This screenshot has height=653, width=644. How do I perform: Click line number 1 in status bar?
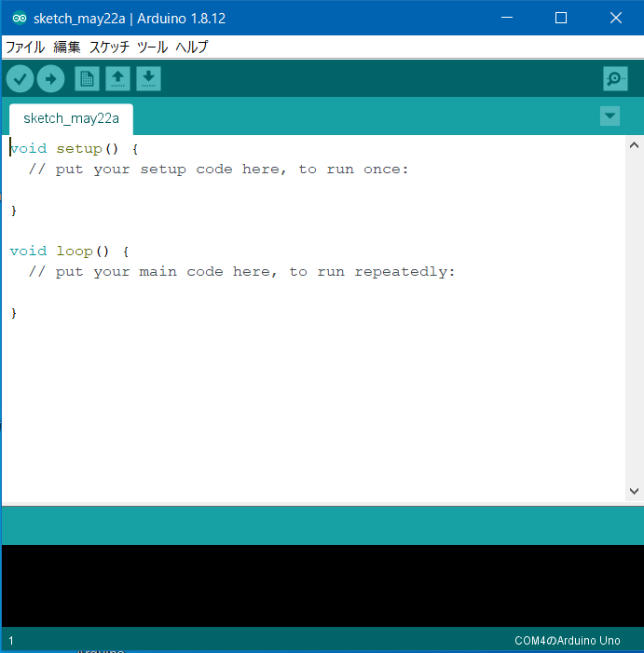(x=11, y=640)
